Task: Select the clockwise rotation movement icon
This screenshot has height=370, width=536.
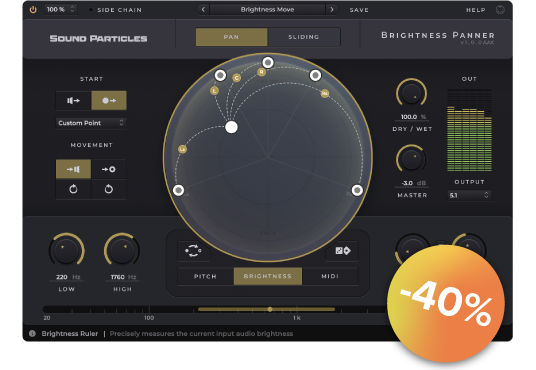Action: pyautogui.click(x=109, y=189)
